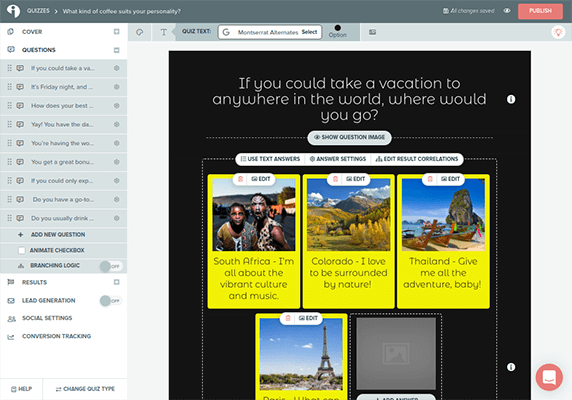Viewport: 572px width, 400px height.
Task: Delete the Colorado answer
Action: 335,179
